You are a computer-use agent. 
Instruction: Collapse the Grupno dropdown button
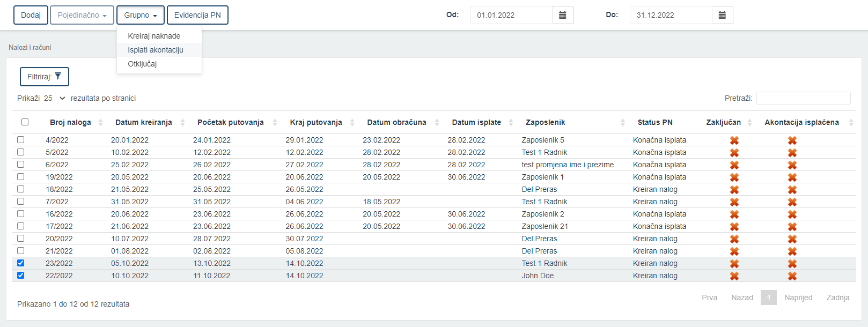tap(141, 15)
